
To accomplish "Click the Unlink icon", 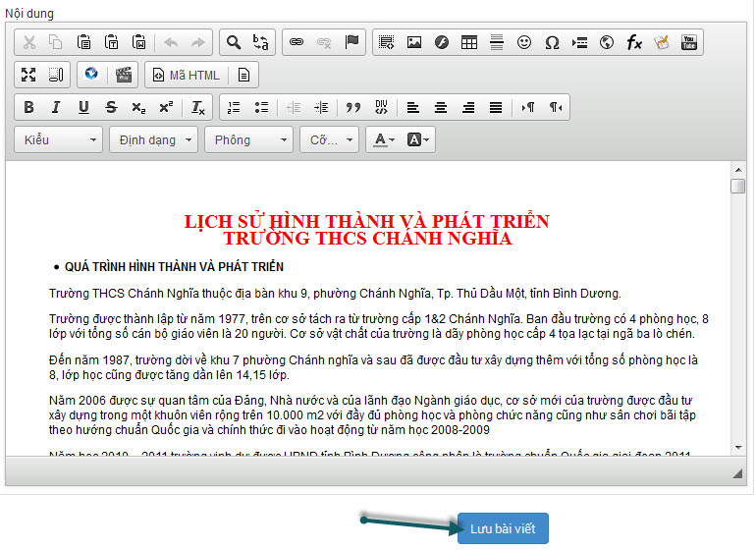I will pyautogui.click(x=324, y=42).
